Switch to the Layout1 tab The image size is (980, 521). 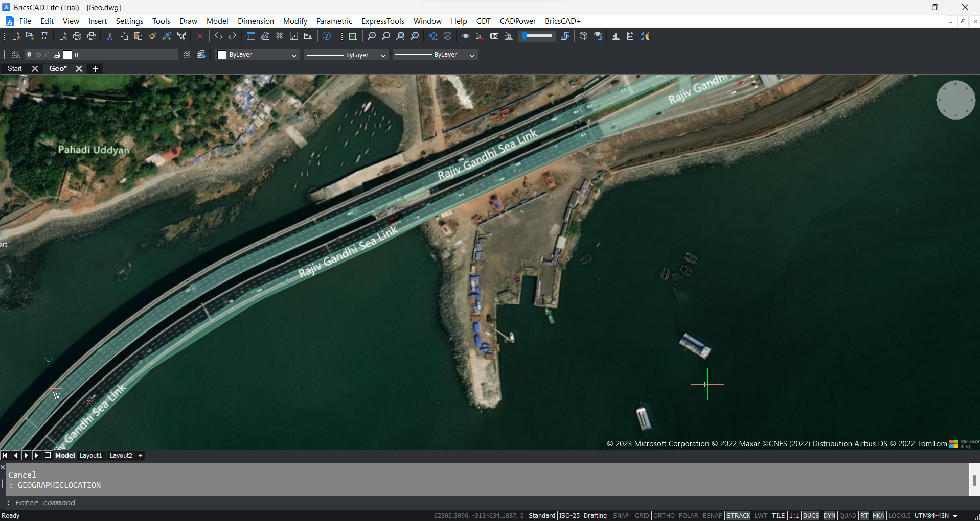point(90,455)
